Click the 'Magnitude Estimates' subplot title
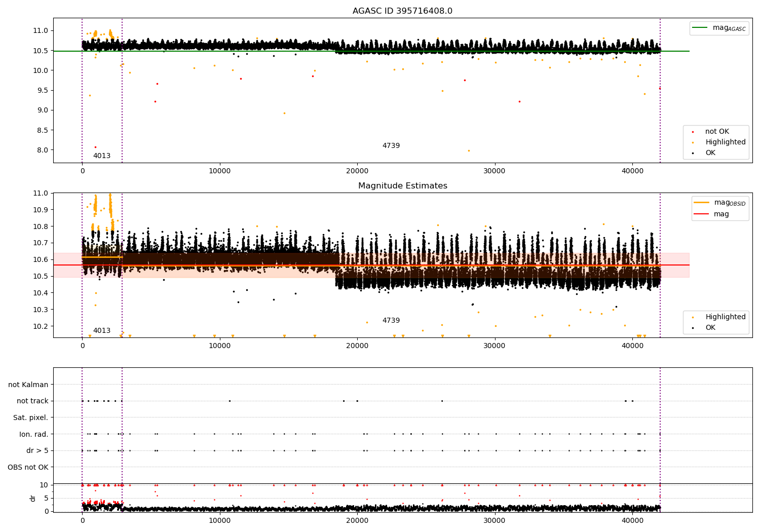Viewport: 760px width, 532px height. pyautogui.click(x=402, y=186)
